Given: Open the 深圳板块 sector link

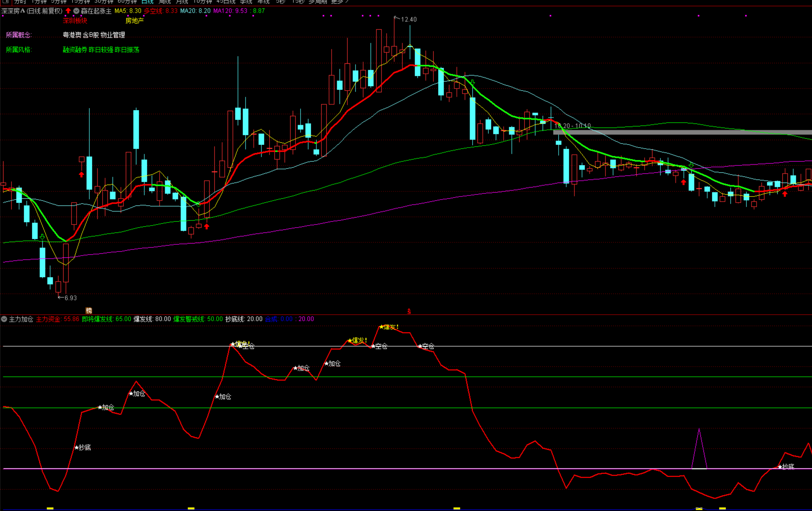Looking at the screenshot, I should click(x=75, y=20).
